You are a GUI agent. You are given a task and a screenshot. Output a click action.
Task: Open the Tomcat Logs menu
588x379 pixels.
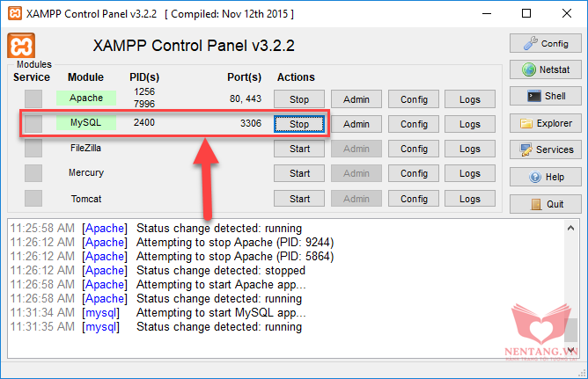click(469, 199)
